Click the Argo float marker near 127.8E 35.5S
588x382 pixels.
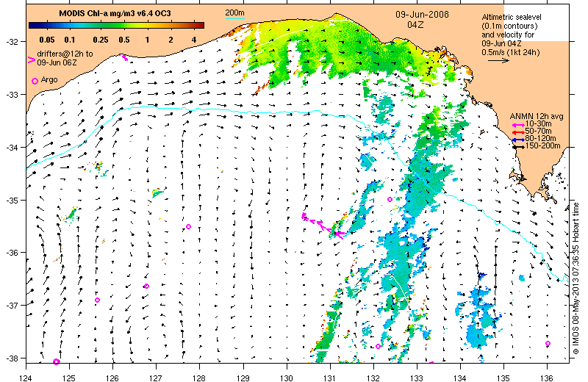[x=189, y=226]
